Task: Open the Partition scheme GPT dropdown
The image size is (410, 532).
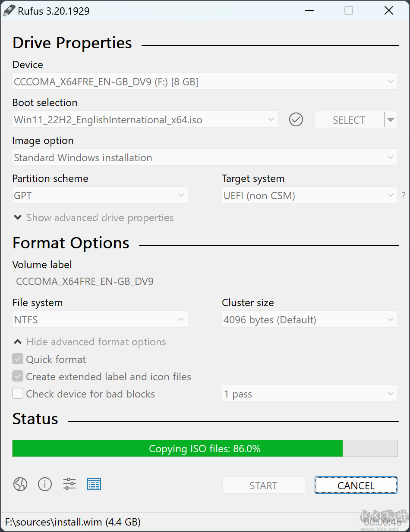Action: coord(100,196)
